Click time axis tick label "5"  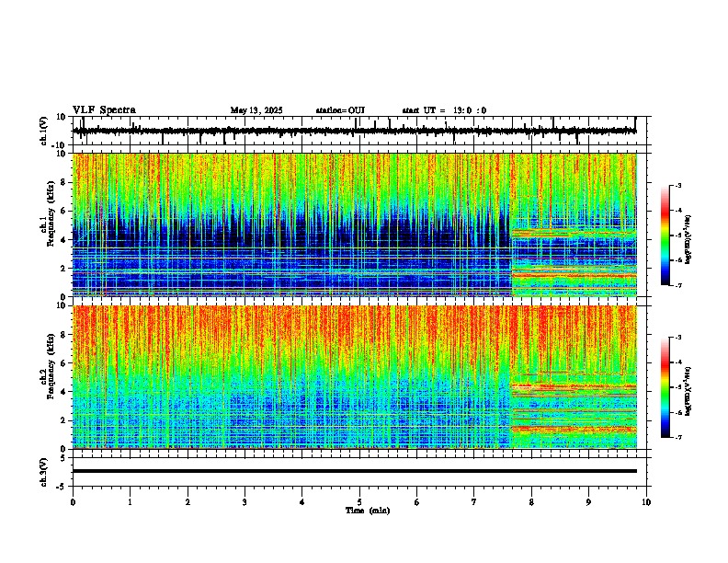pyautogui.click(x=359, y=502)
